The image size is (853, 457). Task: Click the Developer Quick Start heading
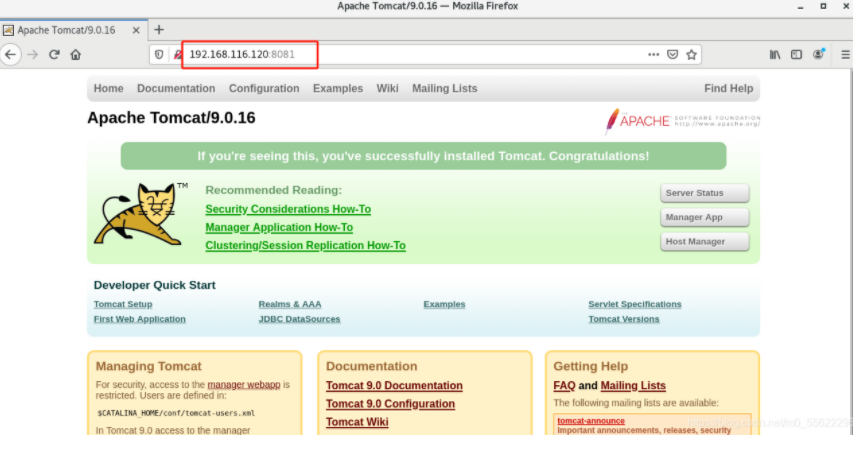coord(154,285)
